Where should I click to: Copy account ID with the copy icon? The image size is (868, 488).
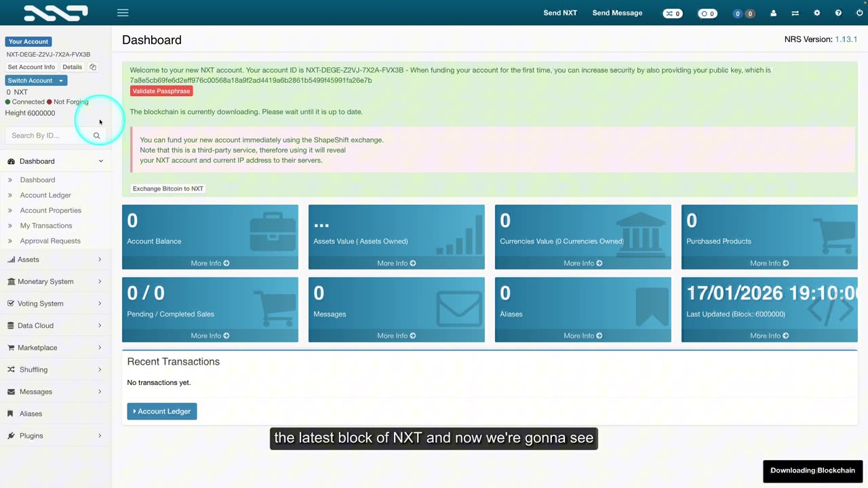93,67
